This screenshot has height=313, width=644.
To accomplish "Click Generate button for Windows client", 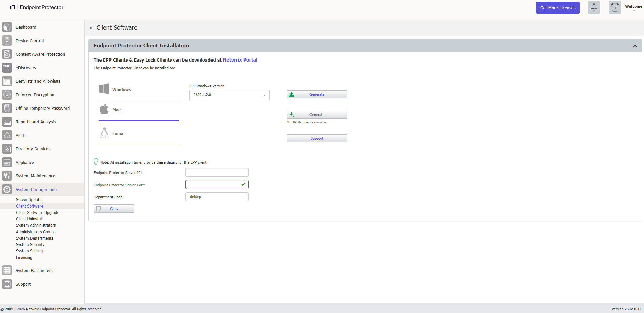I will pos(317,94).
